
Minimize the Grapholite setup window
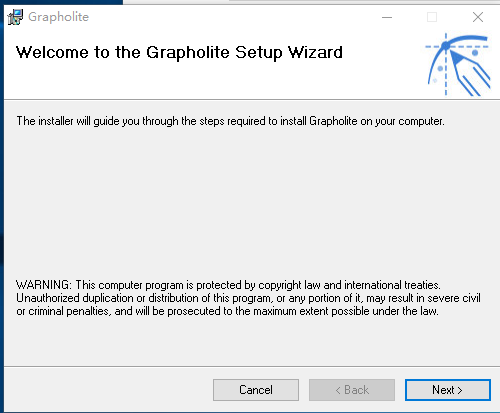click(x=387, y=17)
